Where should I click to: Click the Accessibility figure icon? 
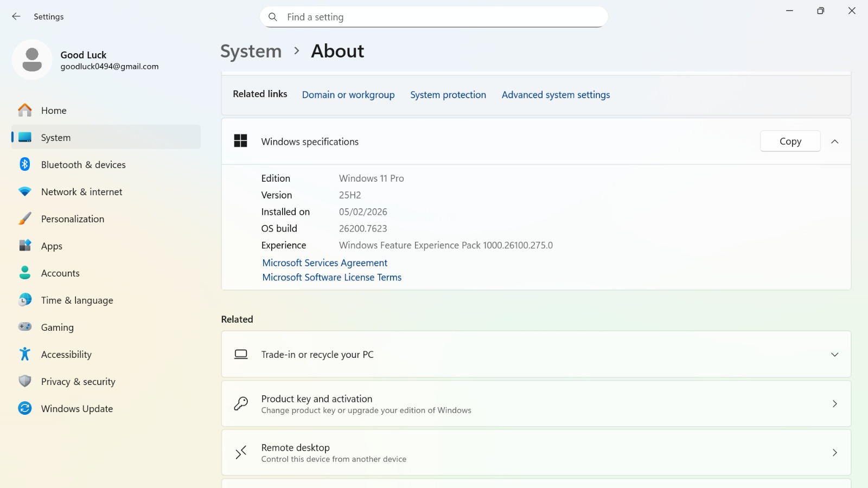click(25, 354)
